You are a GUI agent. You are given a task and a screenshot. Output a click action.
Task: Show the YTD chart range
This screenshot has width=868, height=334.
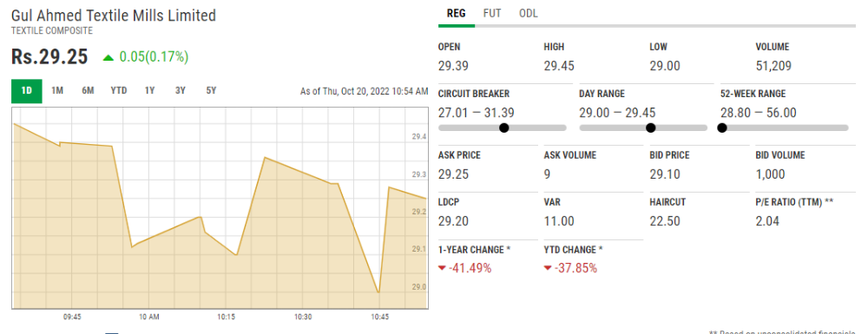(x=118, y=91)
